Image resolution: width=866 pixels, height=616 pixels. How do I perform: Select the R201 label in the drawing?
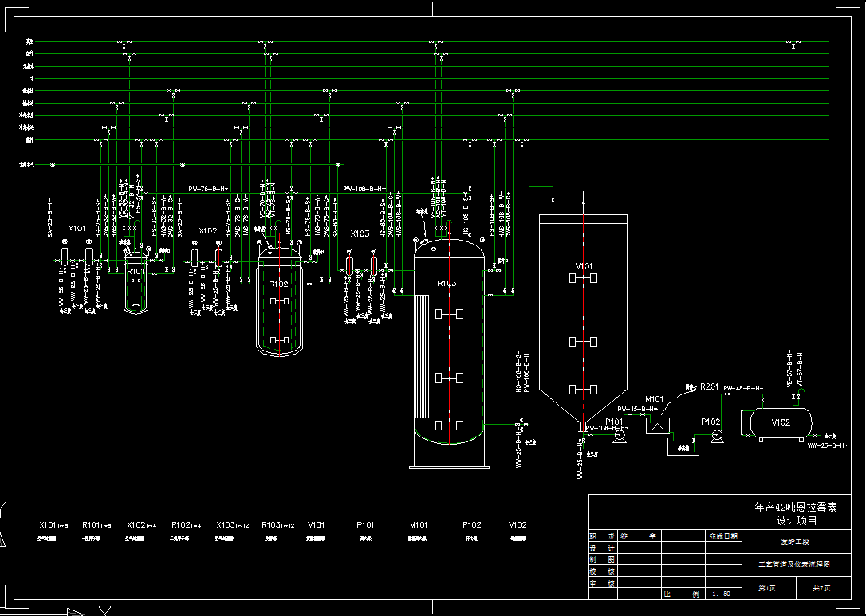click(709, 386)
